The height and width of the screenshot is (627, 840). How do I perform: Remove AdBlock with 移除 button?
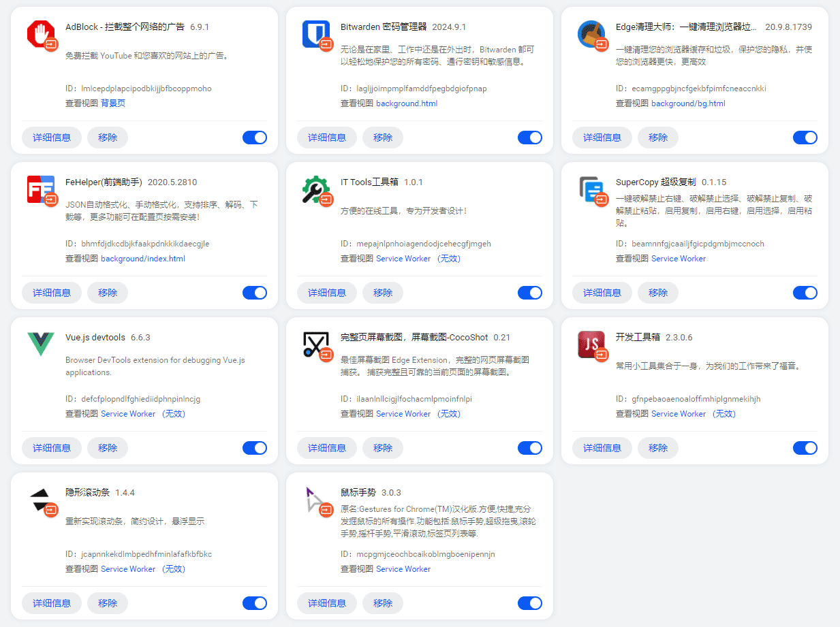(108, 138)
